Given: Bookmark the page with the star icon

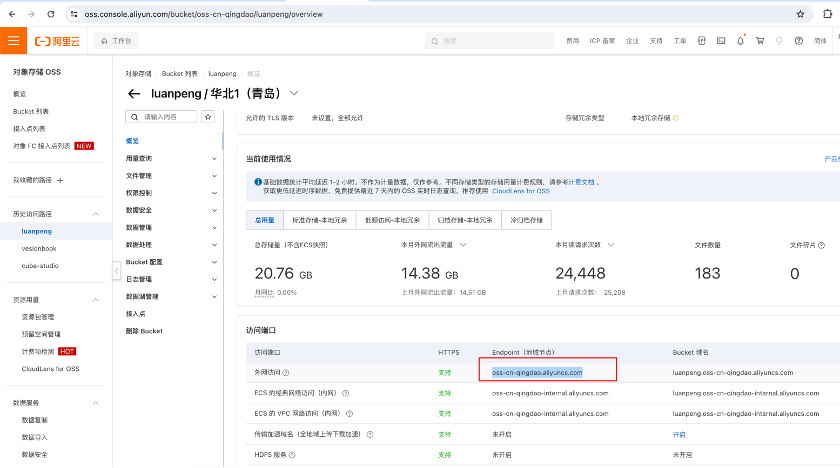Looking at the screenshot, I should 800,14.
